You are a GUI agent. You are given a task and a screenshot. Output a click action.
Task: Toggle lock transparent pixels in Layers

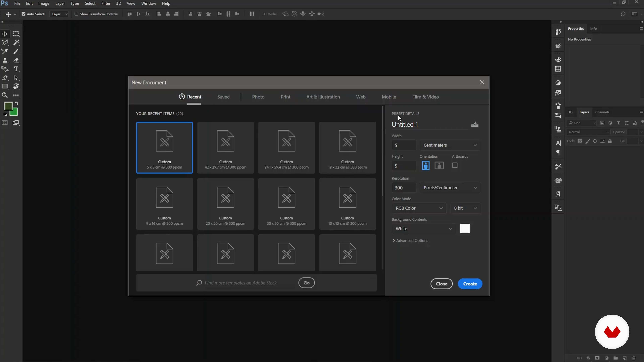[x=580, y=141]
